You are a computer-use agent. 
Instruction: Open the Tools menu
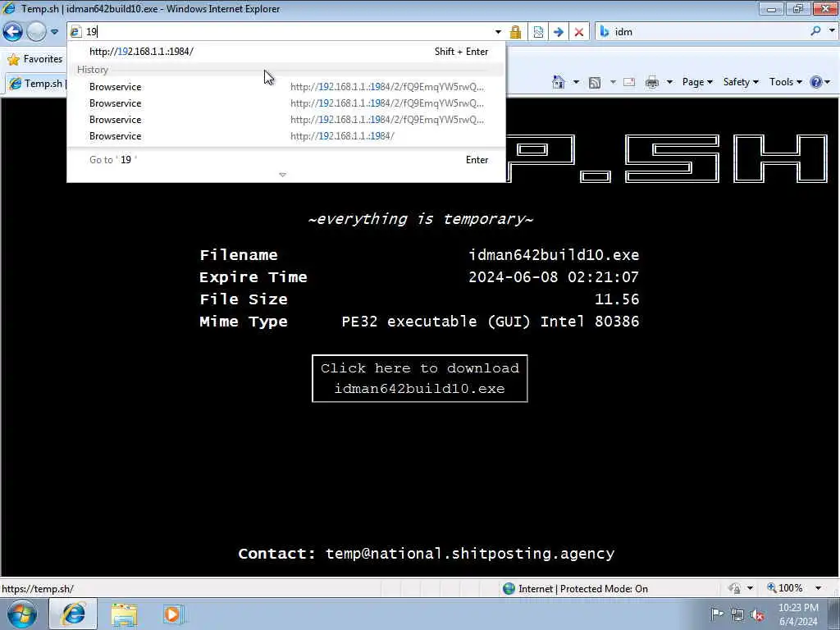click(785, 82)
